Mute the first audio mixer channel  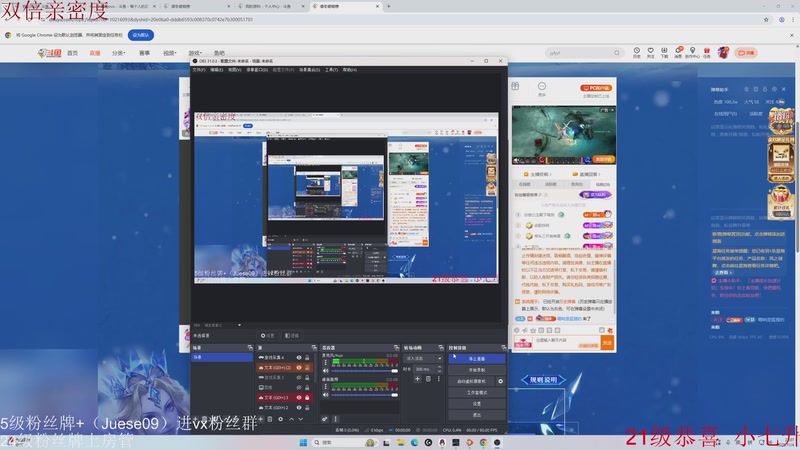tap(326, 371)
